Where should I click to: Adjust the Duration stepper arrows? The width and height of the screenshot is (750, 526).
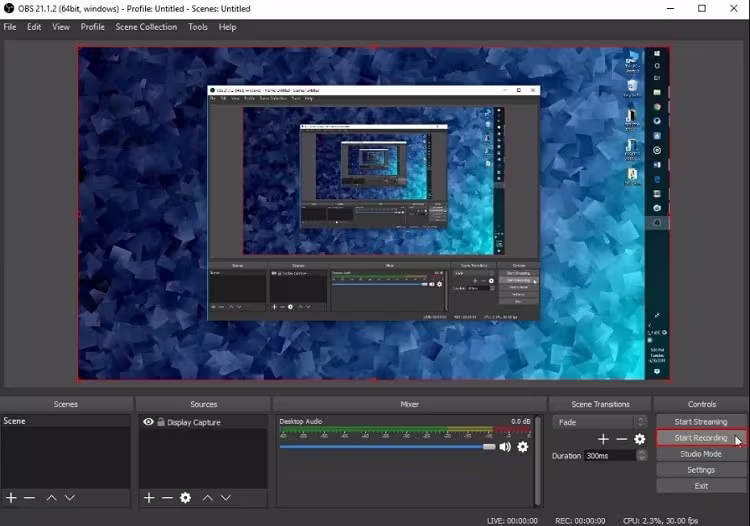click(x=642, y=455)
